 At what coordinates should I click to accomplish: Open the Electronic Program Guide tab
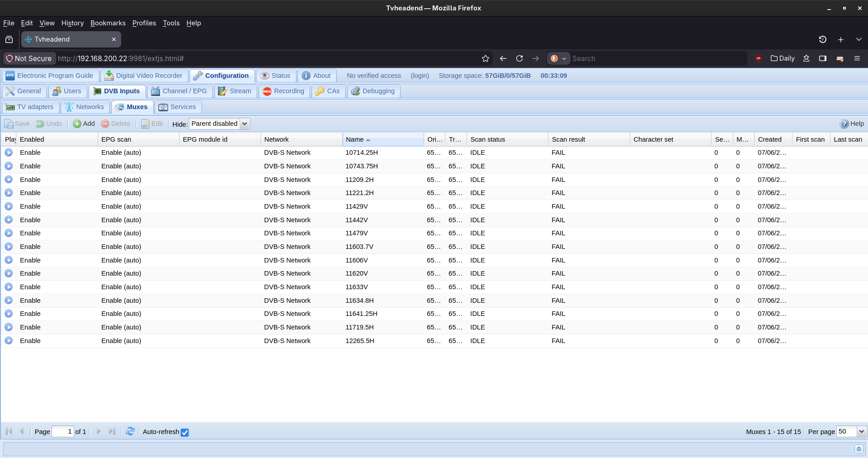[50, 76]
